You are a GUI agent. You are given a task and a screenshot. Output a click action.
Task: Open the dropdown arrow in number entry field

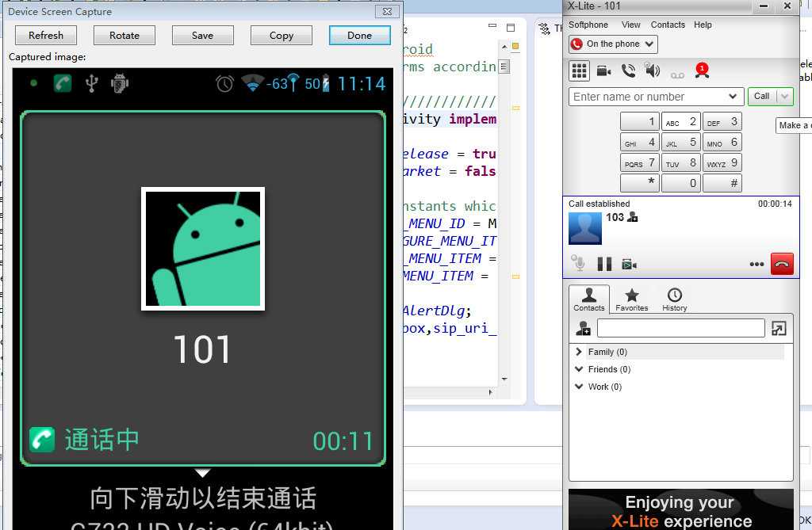pos(732,97)
